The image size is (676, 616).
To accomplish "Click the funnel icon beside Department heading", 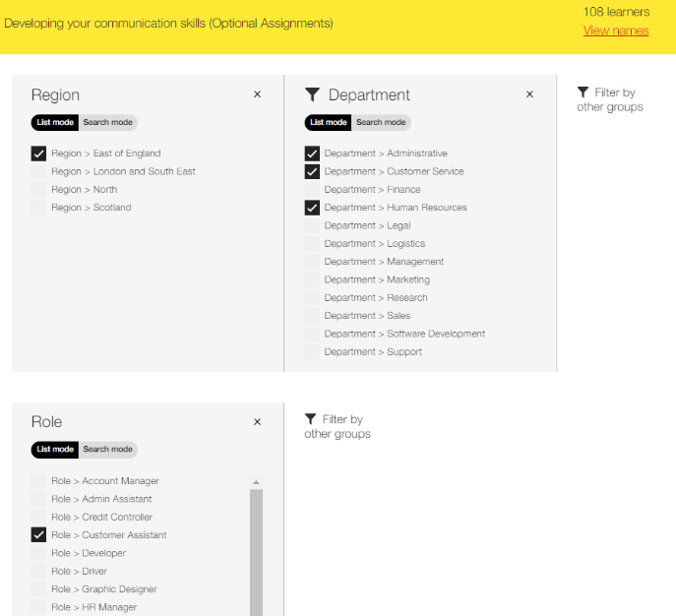I will point(312,94).
